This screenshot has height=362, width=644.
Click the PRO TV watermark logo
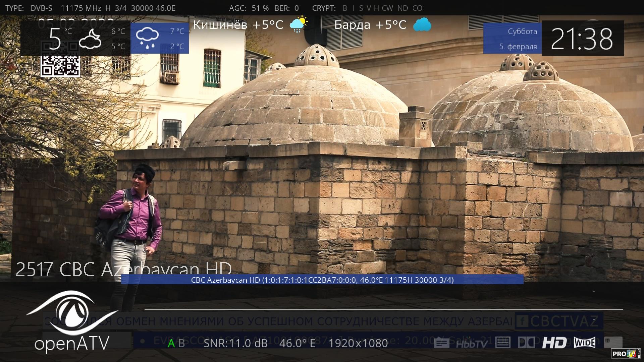(626, 354)
